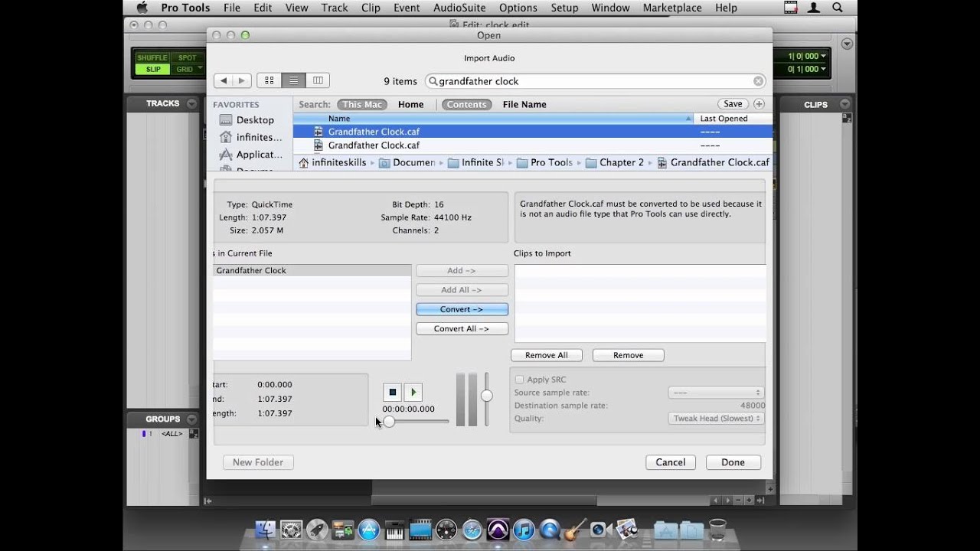Open the Clip menu

coord(371,8)
